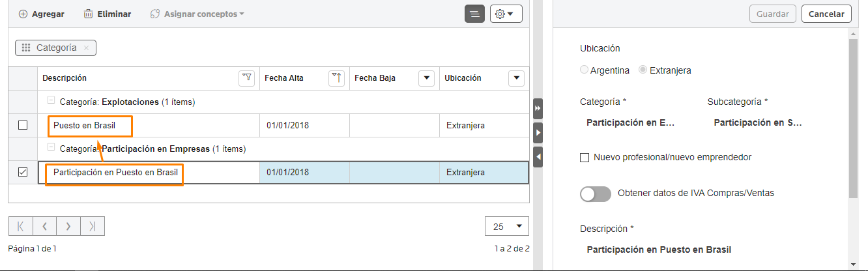Screen dimensions: 868x271
Task: Click the Cancelar button
Action: click(x=826, y=14)
